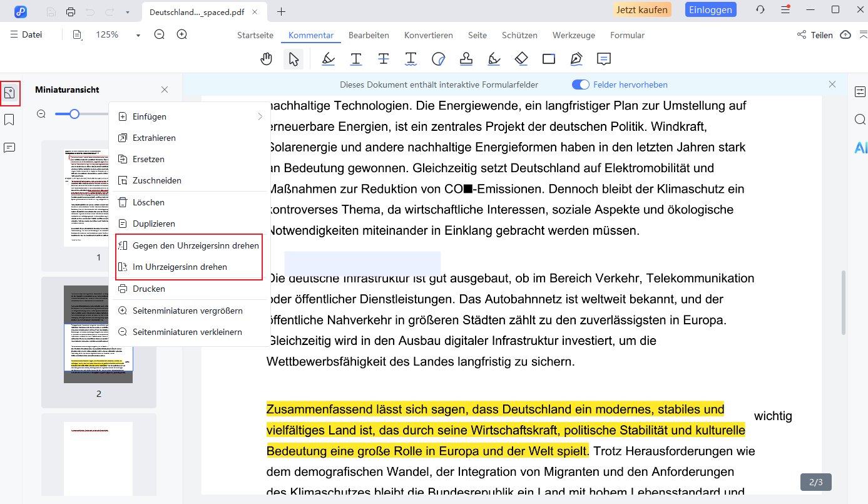Adjust the thumbnail size slider
The width and height of the screenshot is (868, 504).
(74, 114)
